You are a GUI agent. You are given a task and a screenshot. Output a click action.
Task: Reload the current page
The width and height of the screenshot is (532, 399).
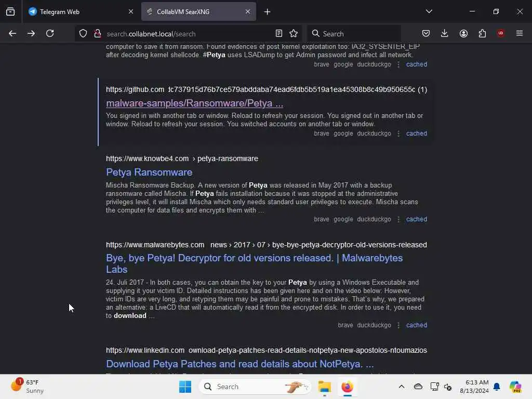50,33
